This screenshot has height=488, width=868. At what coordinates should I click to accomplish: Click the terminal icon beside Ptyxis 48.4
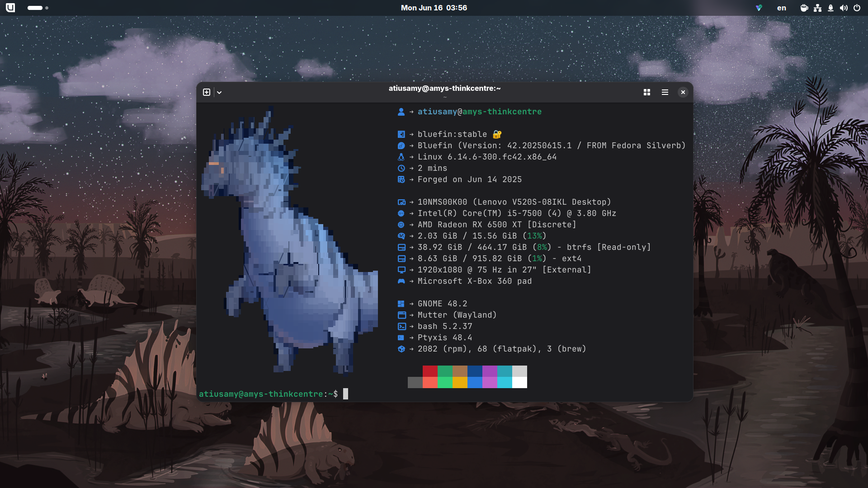401,338
